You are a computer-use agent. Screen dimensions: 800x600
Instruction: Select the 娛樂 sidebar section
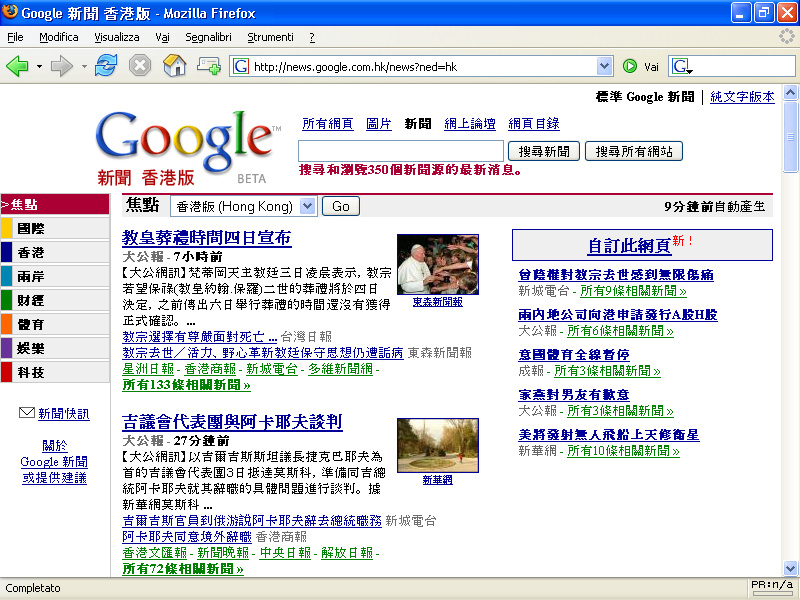point(55,348)
